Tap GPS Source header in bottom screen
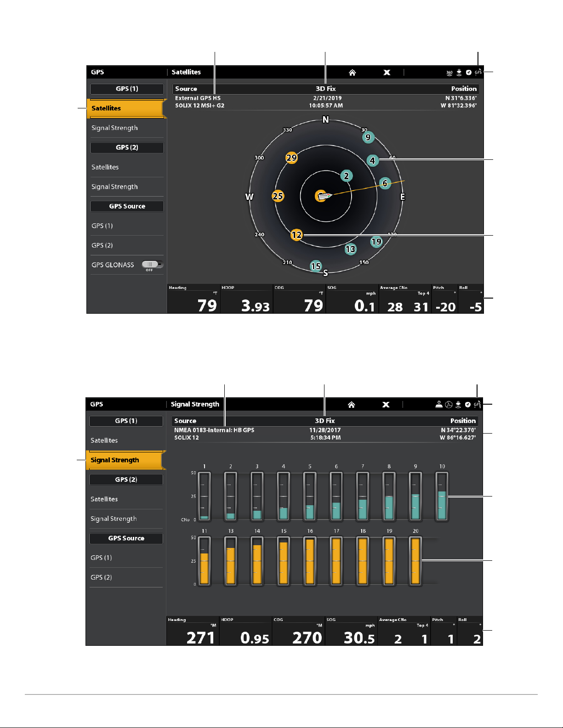The height and width of the screenshot is (728, 563). pos(126,538)
